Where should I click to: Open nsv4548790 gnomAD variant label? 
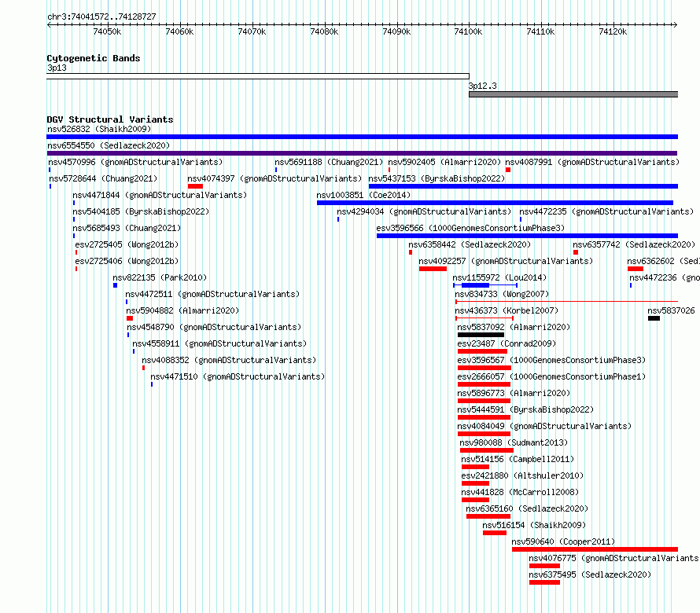(x=214, y=327)
